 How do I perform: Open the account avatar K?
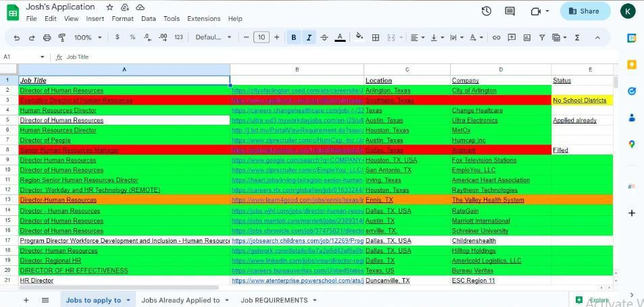pyautogui.click(x=628, y=11)
